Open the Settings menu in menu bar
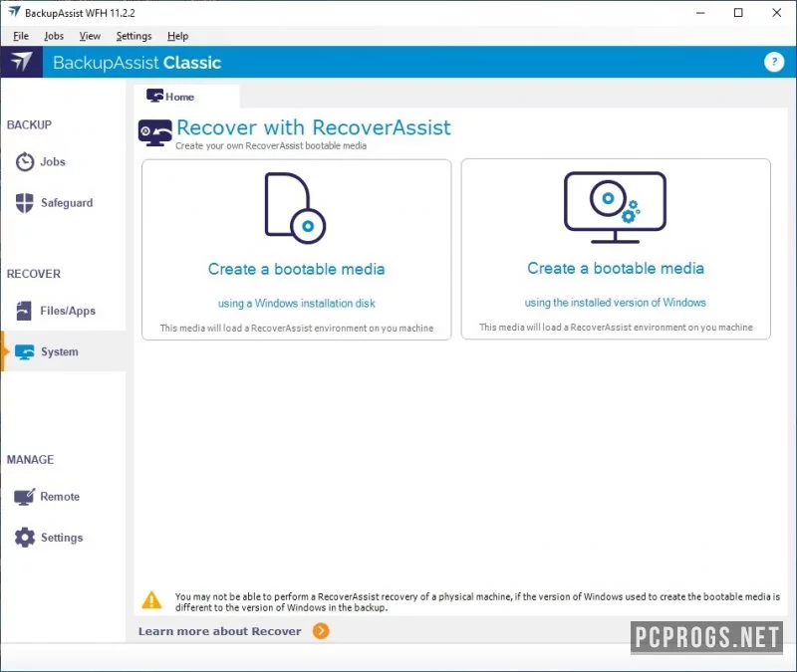This screenshot has width=797, height=672. (x=133, y=36)
